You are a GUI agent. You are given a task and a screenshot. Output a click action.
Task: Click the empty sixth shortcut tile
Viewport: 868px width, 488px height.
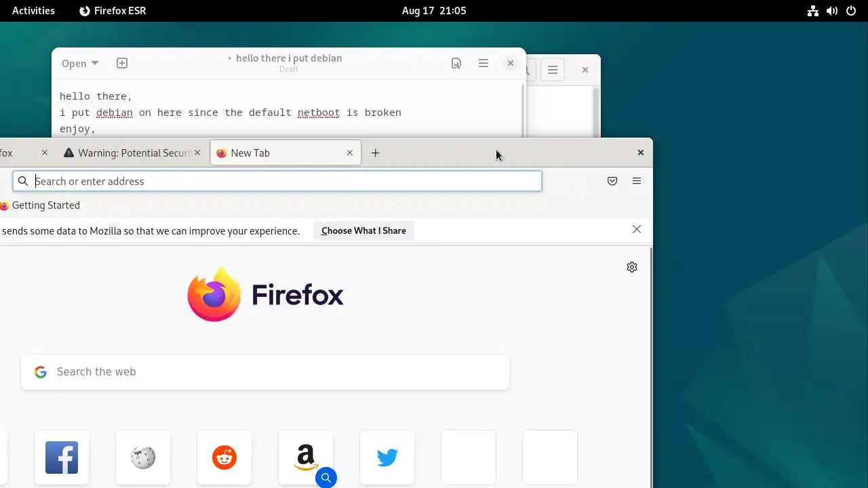coord(469,457)
